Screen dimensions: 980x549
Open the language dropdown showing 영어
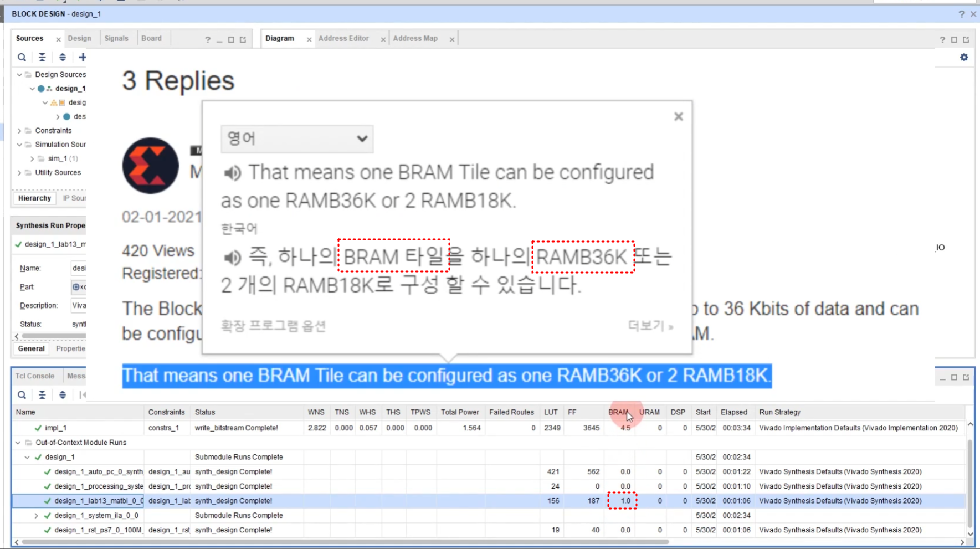pos(297,138)
